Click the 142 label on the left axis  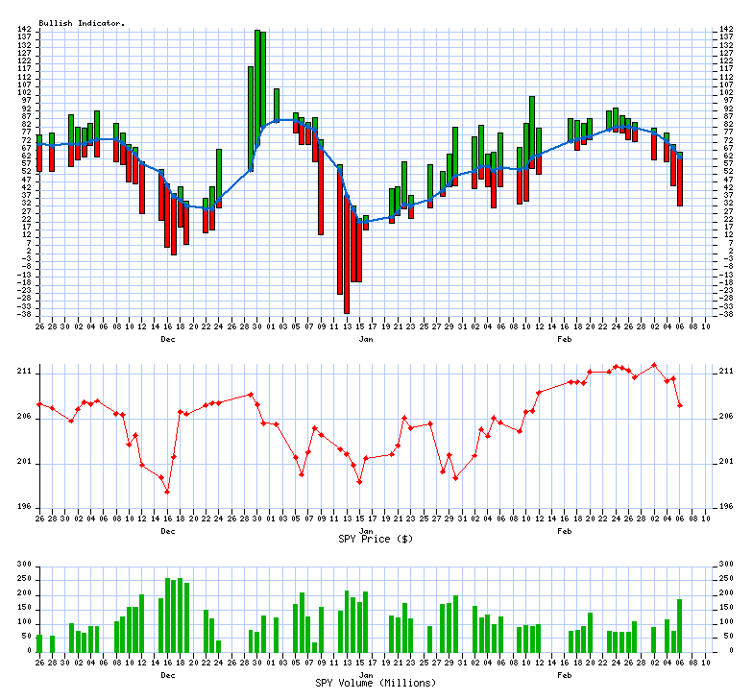[26, 30]
